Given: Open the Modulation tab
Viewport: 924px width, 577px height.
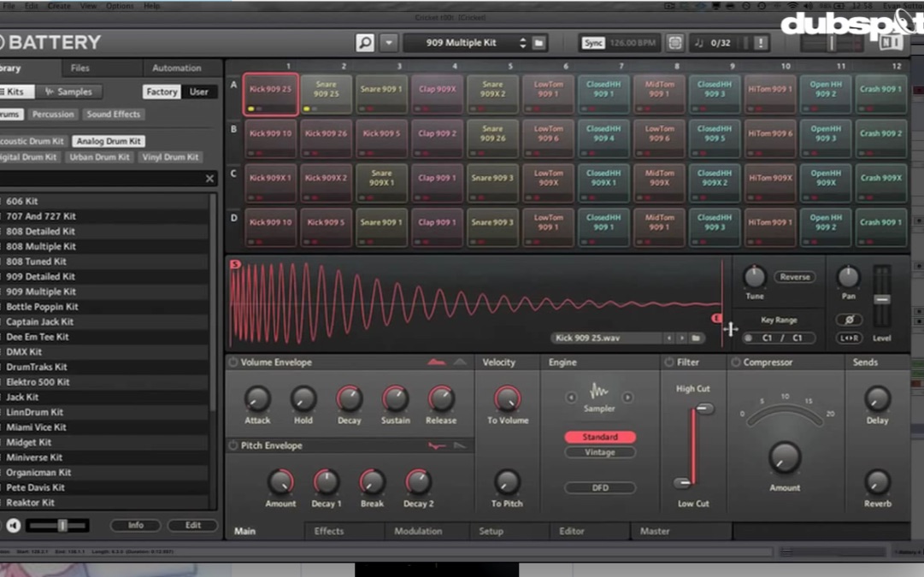Looking at the screenshot, I should click(418, 531).
